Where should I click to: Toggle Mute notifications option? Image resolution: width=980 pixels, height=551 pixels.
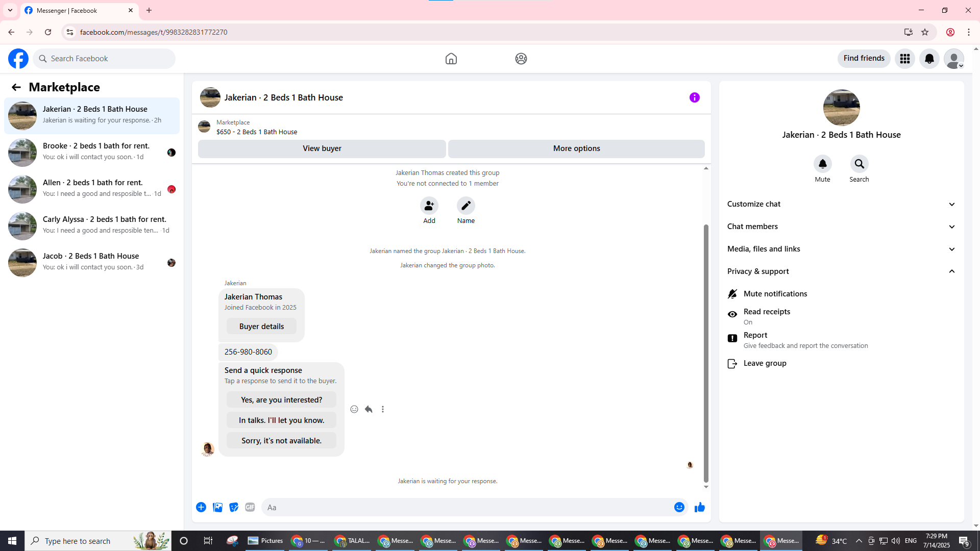pyautogui.click(x=775, y=294)
